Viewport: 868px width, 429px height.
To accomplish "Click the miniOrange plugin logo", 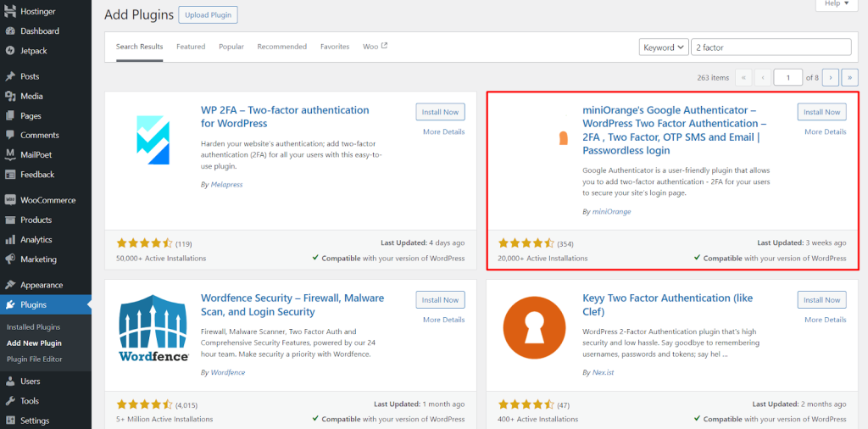I will tap(563, 138).
